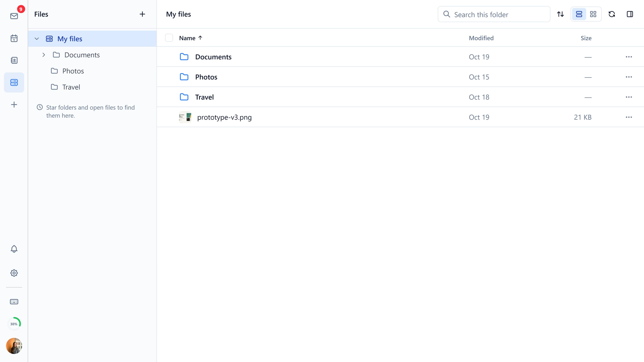Open more options for Photos row
The image size is (644, 362).
point(629,77)
